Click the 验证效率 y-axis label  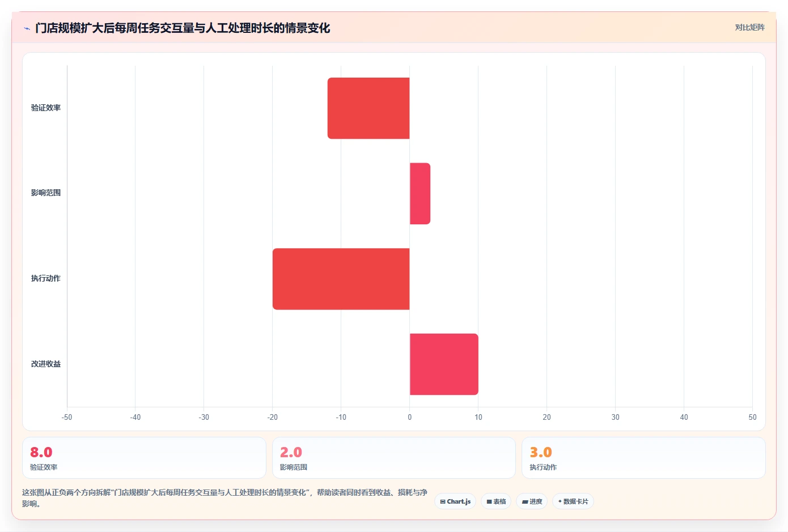(46, 108)
